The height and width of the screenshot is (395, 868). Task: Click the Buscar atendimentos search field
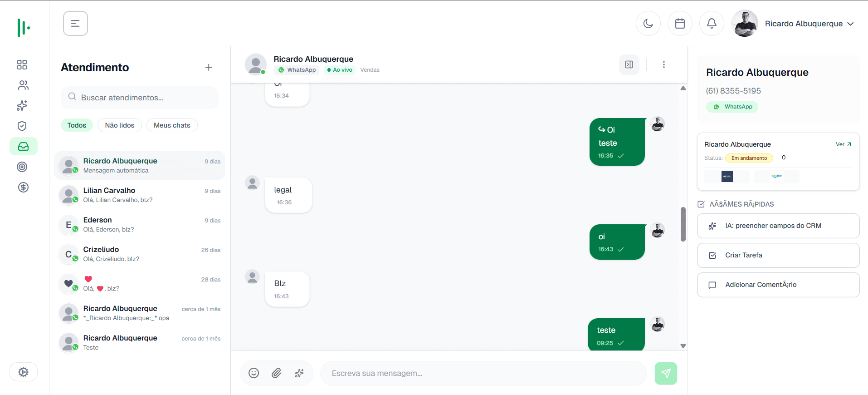point(140,98)
